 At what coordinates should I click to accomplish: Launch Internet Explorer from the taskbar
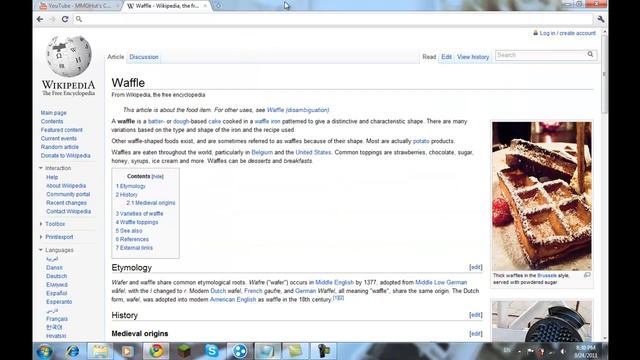(x=73, y=351)
